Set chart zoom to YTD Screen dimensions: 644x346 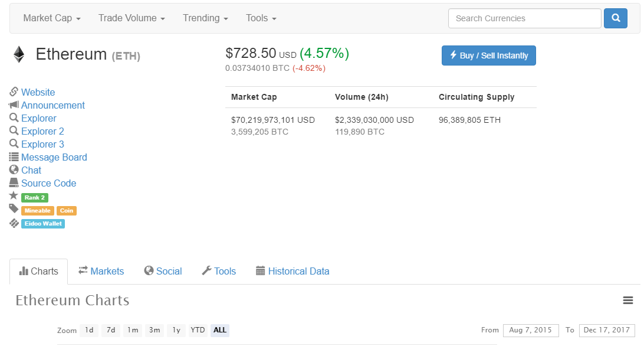click(x=198, y=330)
